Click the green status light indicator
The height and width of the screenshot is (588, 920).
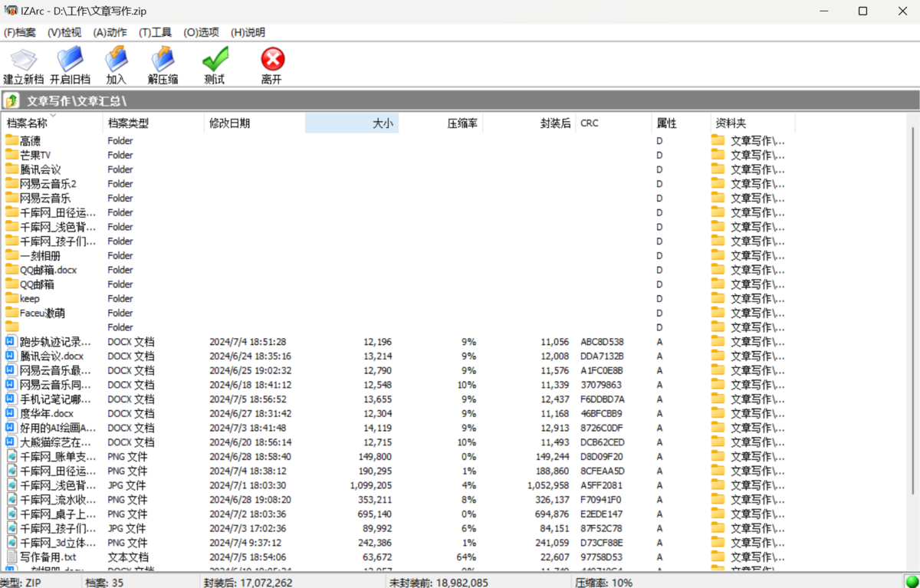coord(912,582)
